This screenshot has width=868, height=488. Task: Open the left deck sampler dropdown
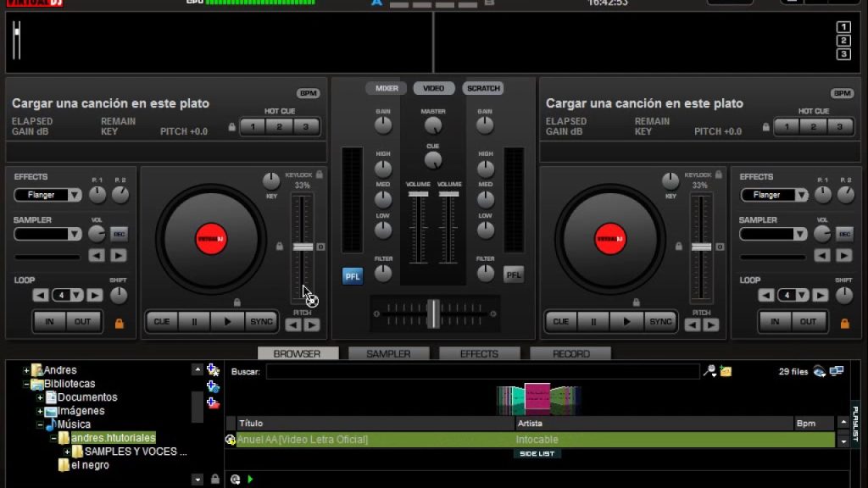(x=75, y=234)
